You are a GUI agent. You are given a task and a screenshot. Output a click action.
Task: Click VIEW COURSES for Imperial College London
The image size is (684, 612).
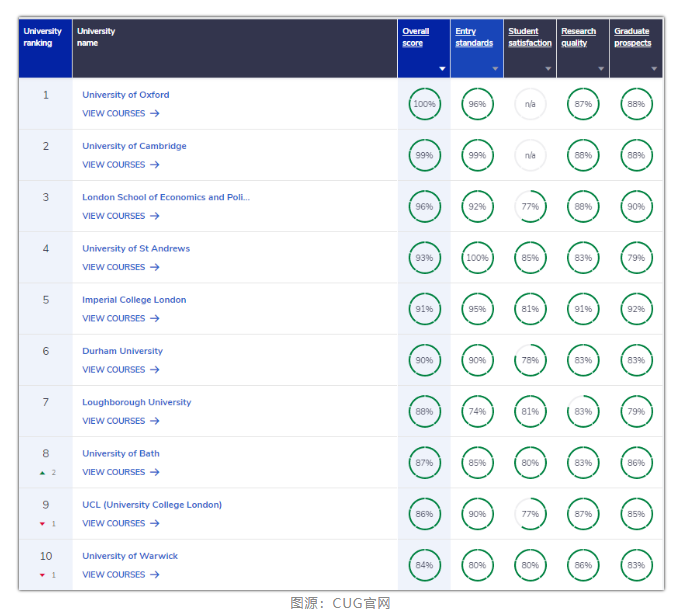(x=113, y=318)
